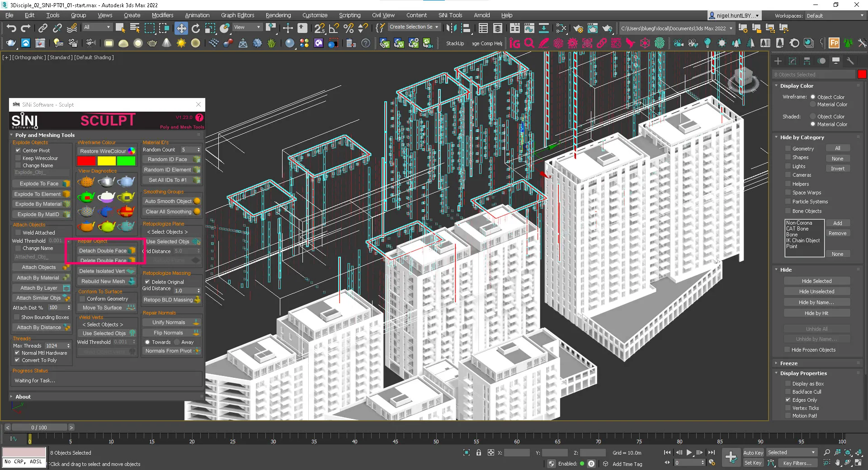Open the Rendering menu
868x470 pixels.
(x=278, y=15)
